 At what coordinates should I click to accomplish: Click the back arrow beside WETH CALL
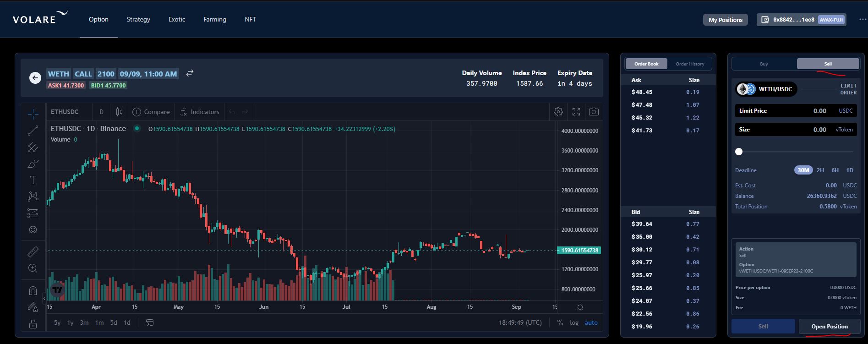(35, 78)
